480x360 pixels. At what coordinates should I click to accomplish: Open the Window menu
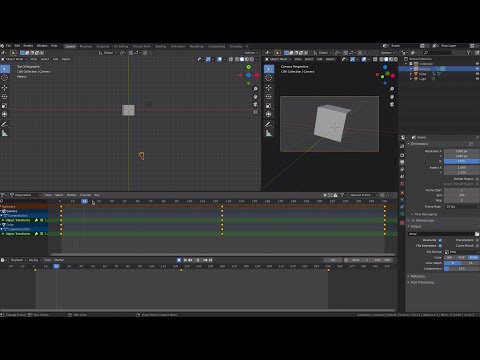(x=42, y=46)
